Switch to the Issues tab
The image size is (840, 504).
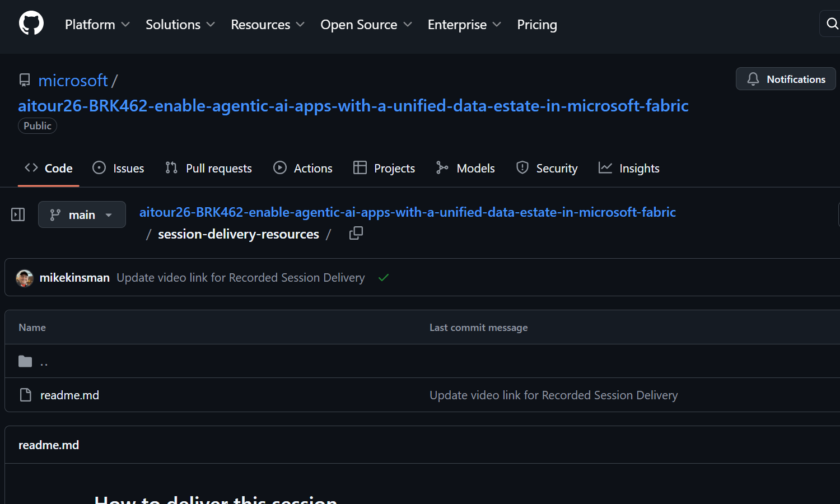(x=118, y=168)
